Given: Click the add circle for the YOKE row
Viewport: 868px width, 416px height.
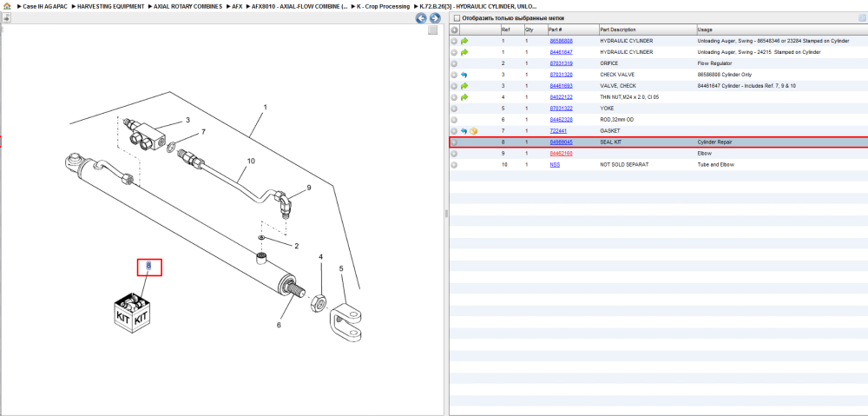Looking at the screenshot, I should click(454, 109).
